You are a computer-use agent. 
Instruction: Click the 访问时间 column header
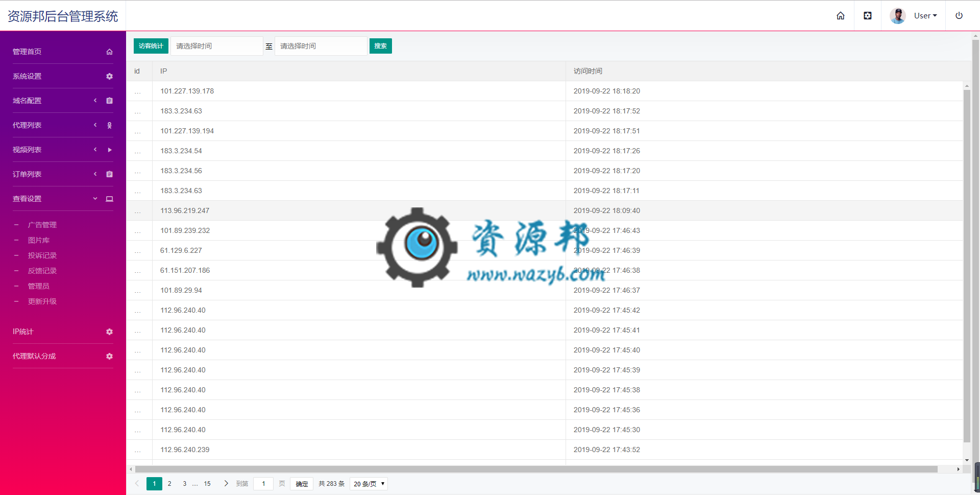(768, 71)
